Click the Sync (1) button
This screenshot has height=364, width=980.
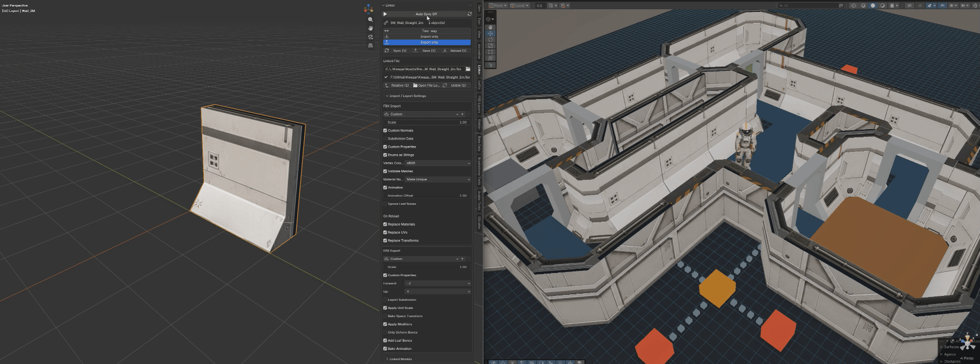(397, 51)
